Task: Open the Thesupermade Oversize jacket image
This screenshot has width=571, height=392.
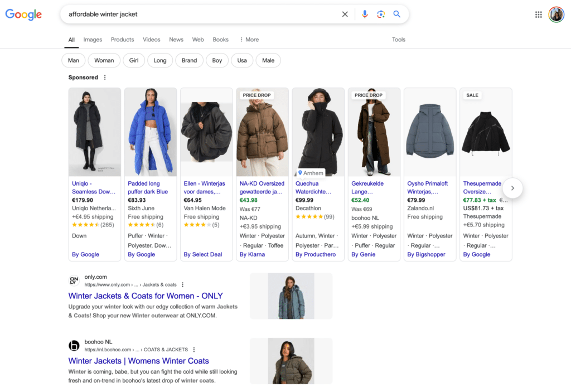Action: click(486, 132)
